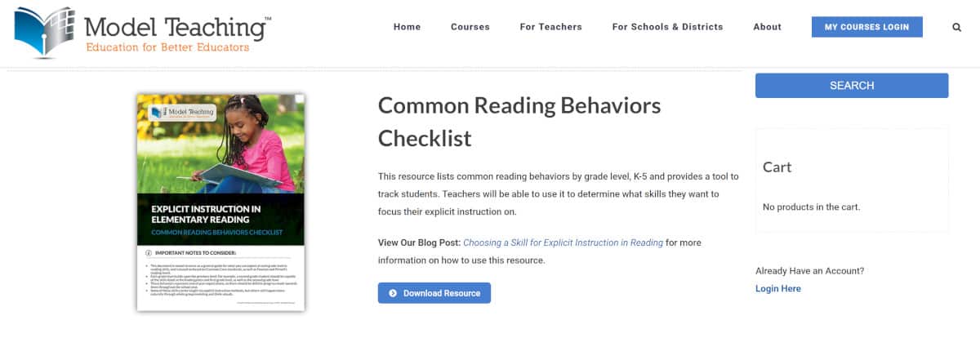The height and width of the screenshot is (338, 980).
Task: Click the Download Resource button label
Action: click(442, 293)
